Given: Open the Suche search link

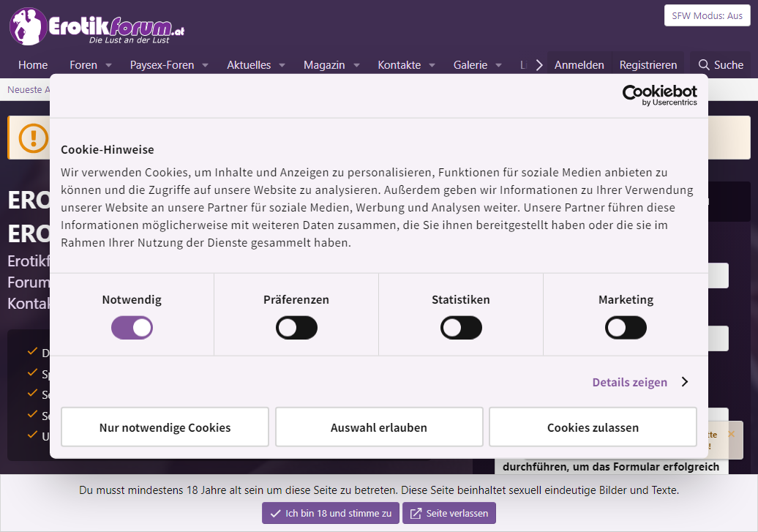Looking at the screenshot, I should 721,65.
